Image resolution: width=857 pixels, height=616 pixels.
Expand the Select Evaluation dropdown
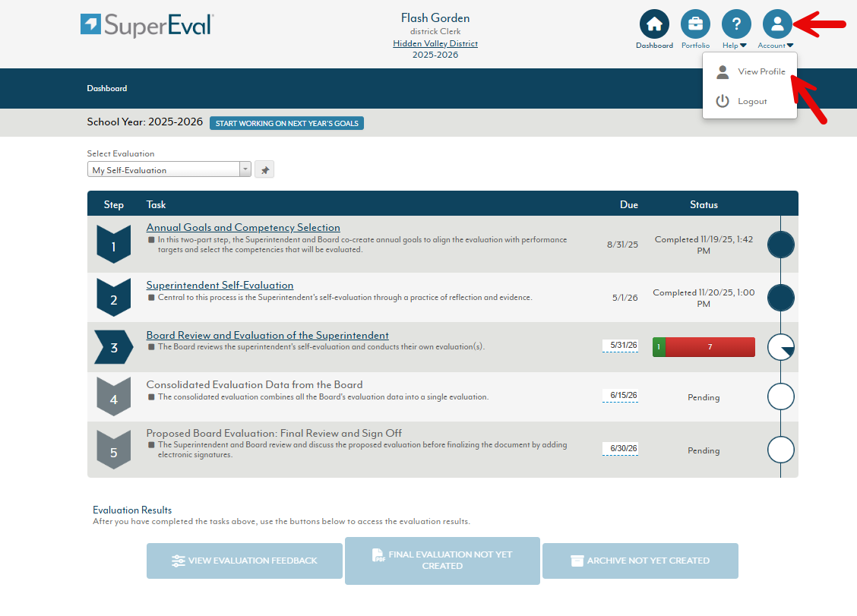(x=245, y=170)
